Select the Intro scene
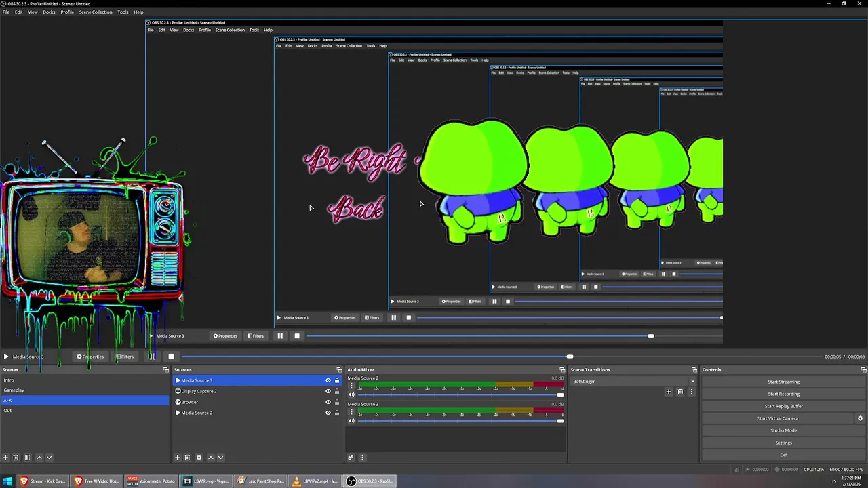 [84, 380]
